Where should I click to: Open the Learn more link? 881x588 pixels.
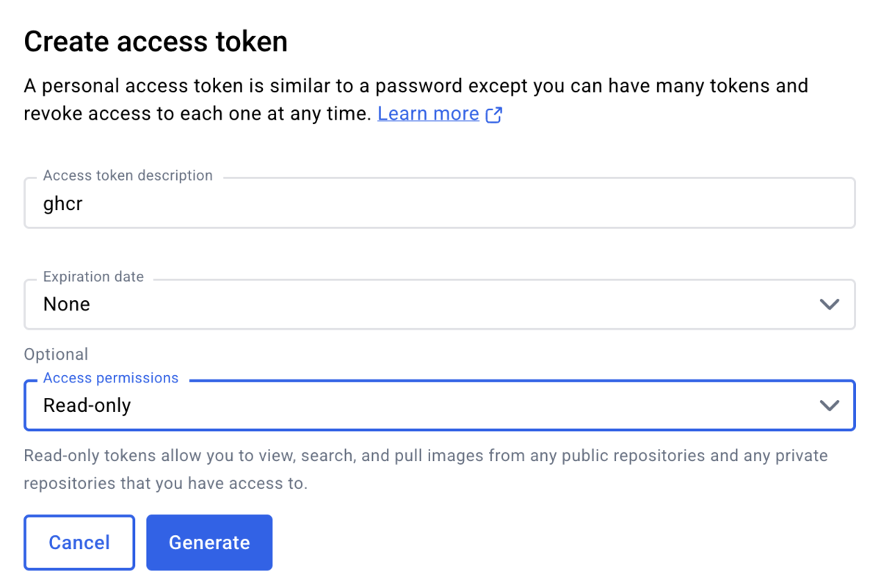tap(428, 114)
